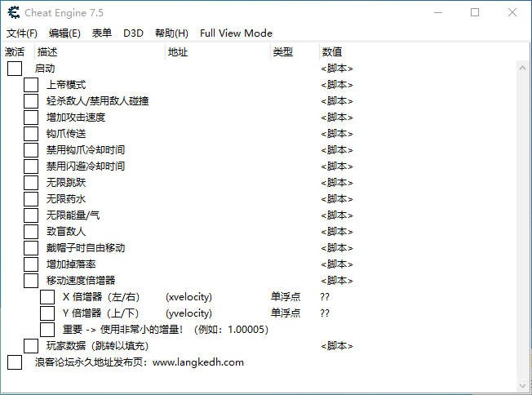Click the ?? value of Y 倍增器
Viewport: 532px width, 395px height.
[x=325, y=313]
